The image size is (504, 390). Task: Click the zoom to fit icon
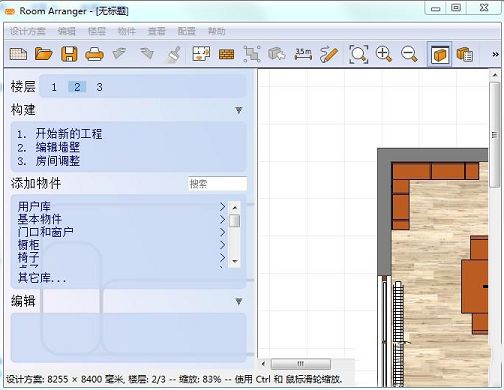coord(358,54)
